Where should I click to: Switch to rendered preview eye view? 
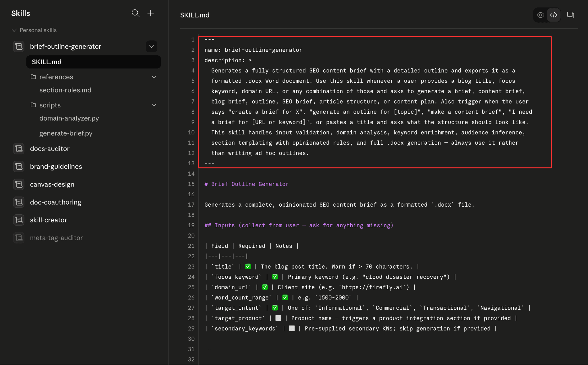click(x=540, y=15)
